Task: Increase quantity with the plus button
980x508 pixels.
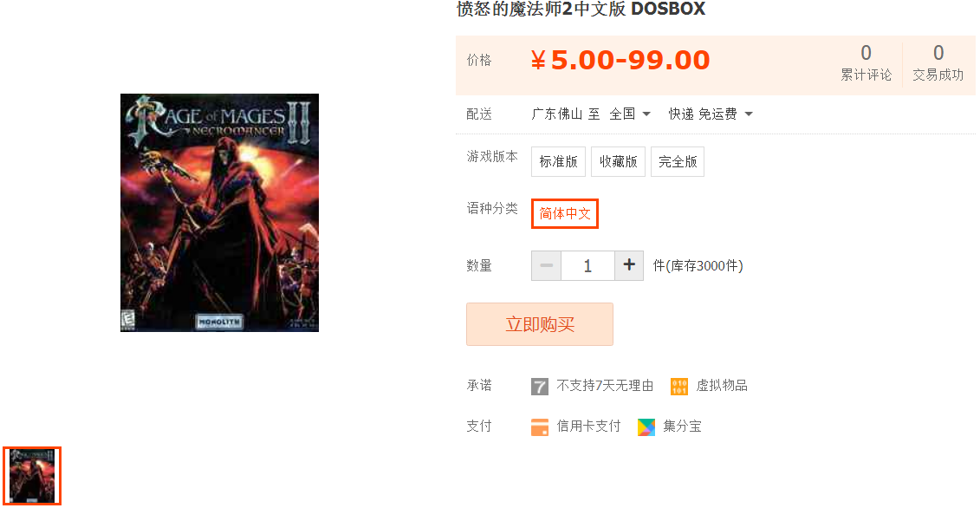Action: pos(629,265)
